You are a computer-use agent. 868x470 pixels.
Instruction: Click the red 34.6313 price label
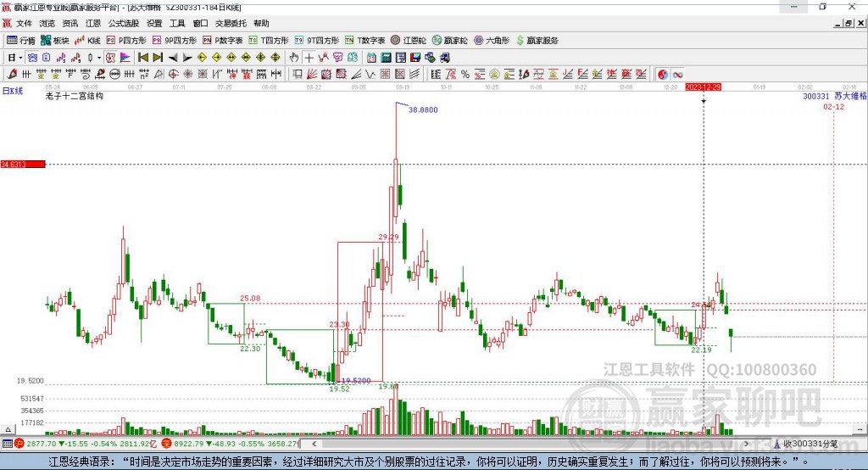(x=23, y=164)
